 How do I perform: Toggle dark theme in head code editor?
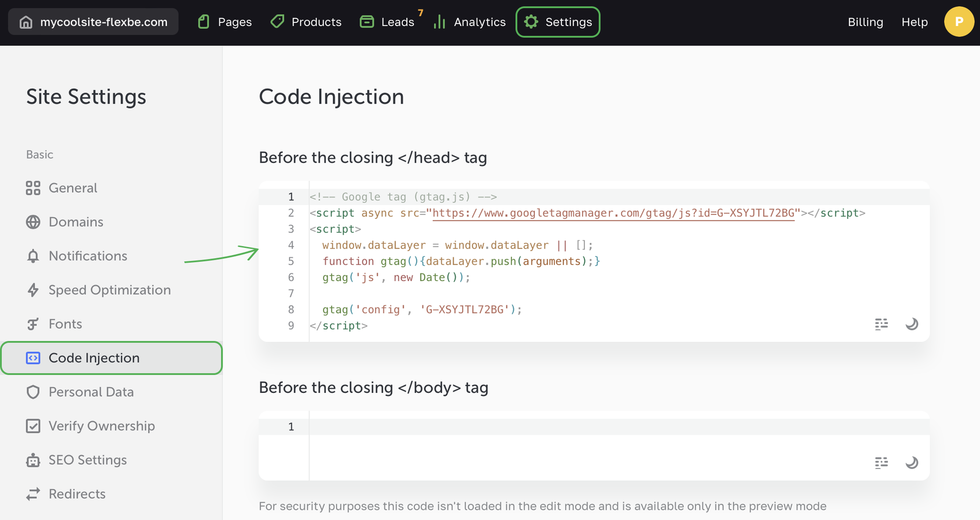pos(912,324)
